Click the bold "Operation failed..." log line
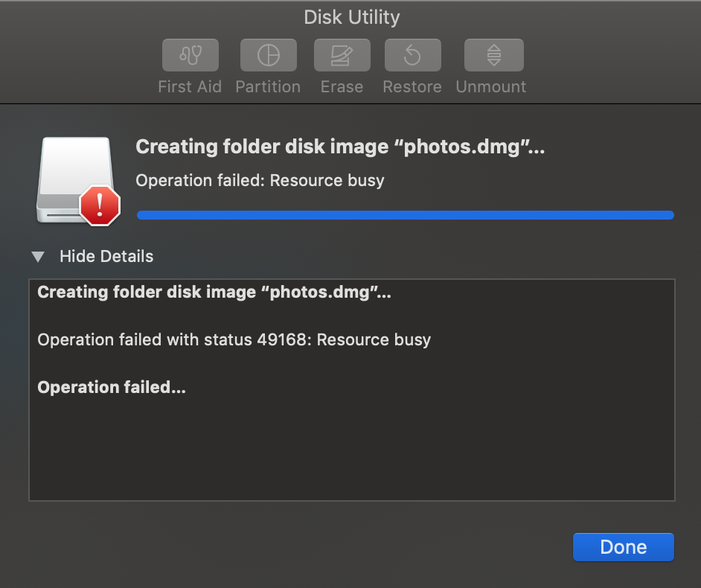701x588 pixels. coord(112,388)
